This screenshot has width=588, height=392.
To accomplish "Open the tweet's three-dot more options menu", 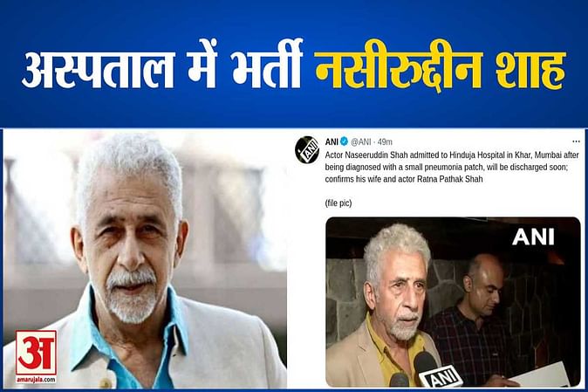I will click(x=576, y=141).
